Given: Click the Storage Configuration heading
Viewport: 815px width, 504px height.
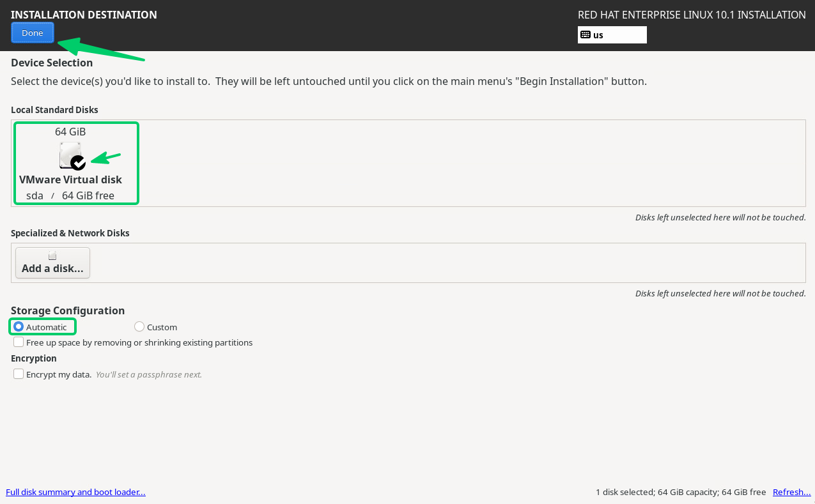Looking at the screenshot, I should 68,310.
